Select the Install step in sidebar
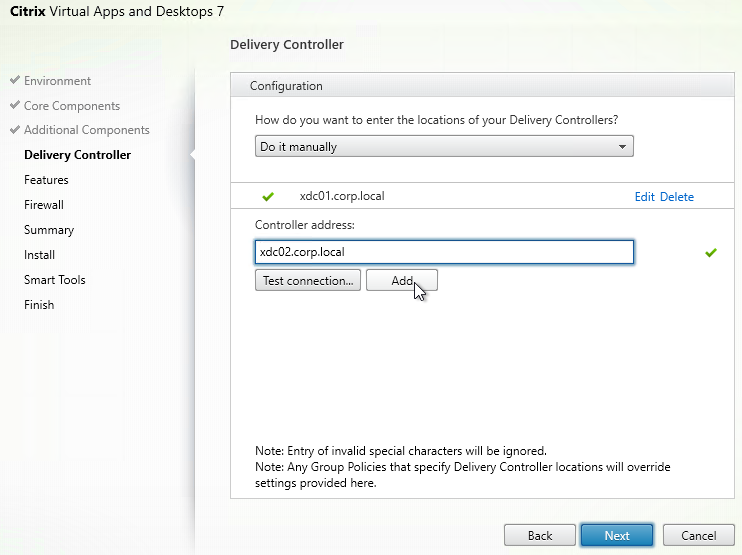The width and height of the screenshot is (742, 555). click(40, 255)
